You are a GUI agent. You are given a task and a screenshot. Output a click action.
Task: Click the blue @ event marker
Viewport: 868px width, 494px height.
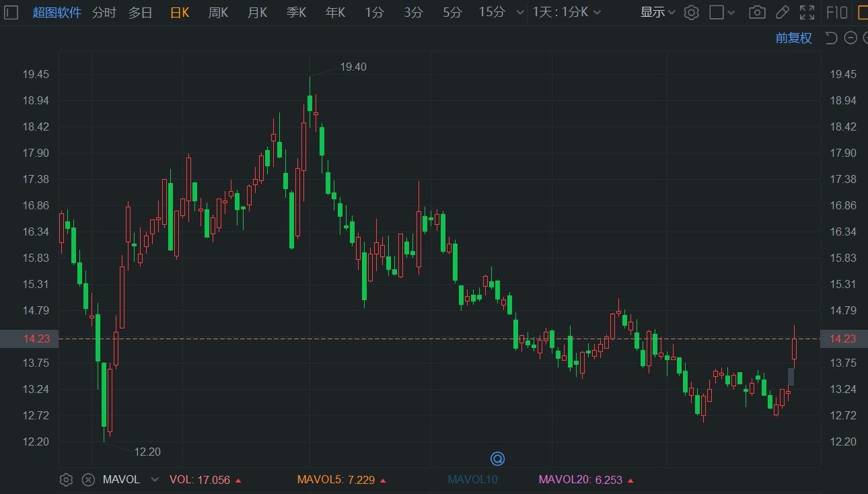click(x=498, y=459)
